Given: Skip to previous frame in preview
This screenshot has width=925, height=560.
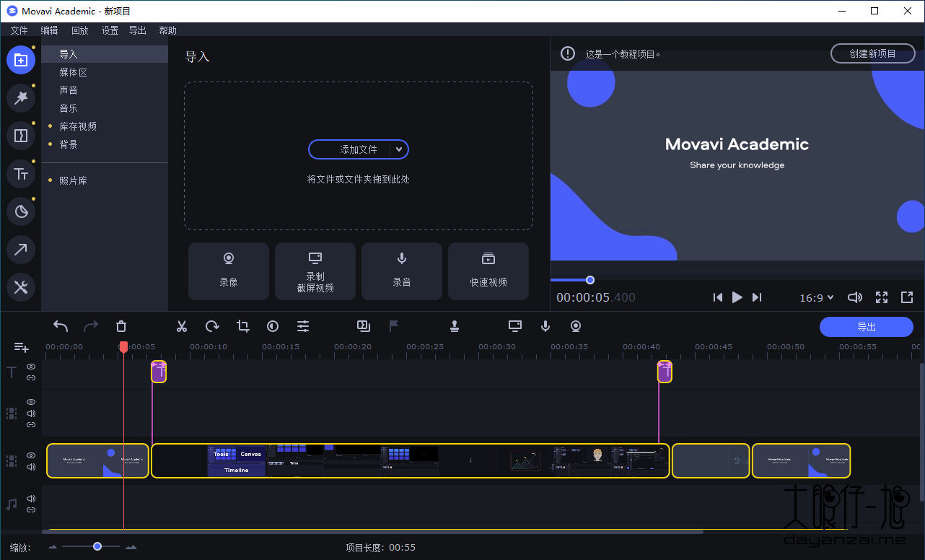Looking at the screenshot, I should [x=717, y=297].
